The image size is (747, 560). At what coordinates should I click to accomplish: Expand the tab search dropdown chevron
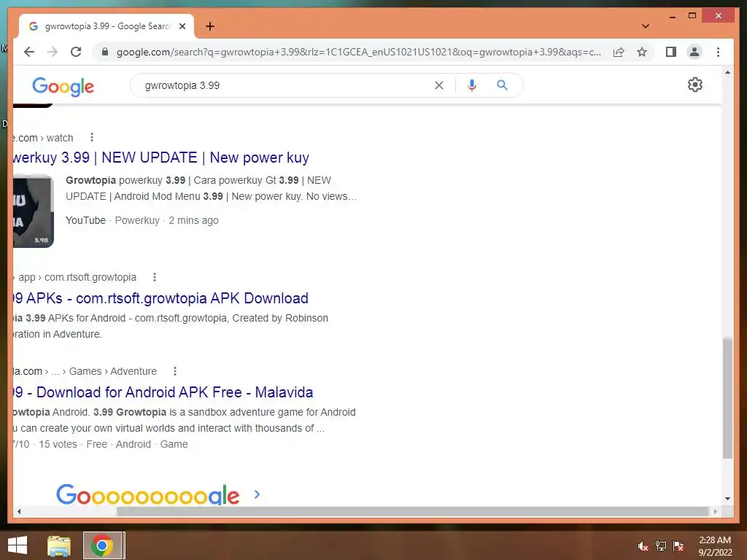click(646, 26)
